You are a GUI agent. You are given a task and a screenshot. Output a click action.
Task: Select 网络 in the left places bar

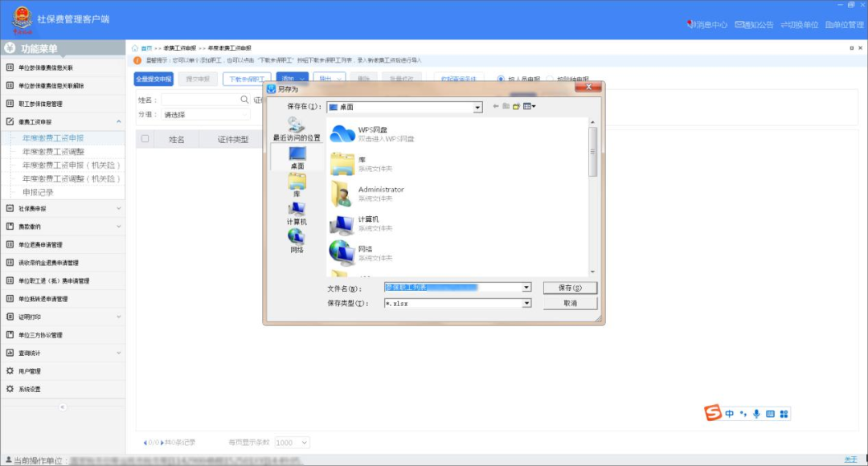click(x=297, y=240)
